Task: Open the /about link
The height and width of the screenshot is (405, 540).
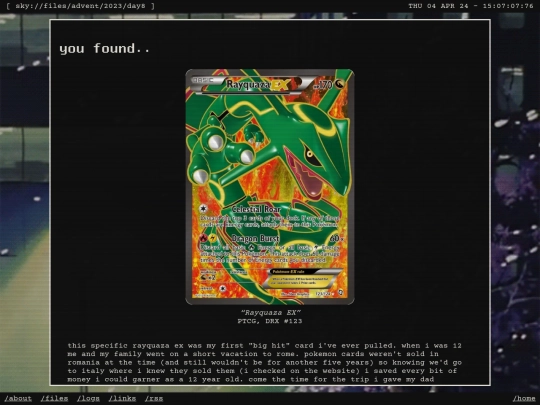Action: point(18,398)
